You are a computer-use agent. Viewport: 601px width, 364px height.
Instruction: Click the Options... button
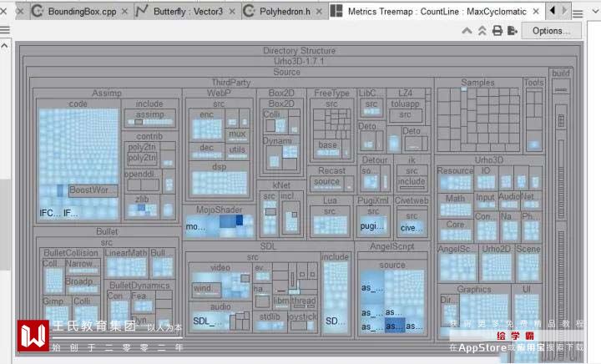[x=551, y=31]
